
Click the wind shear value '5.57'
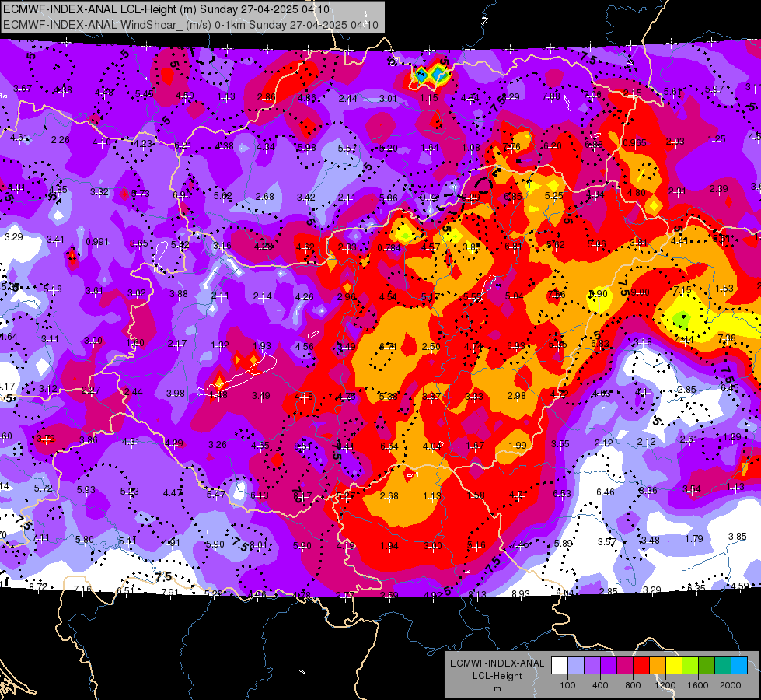coord(347,148)
